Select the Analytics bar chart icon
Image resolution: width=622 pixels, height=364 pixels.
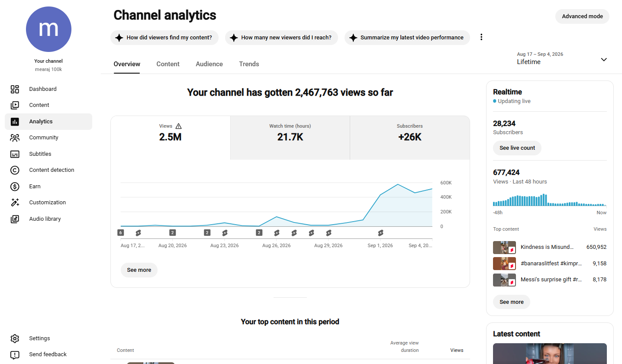(x=15, y=122)
